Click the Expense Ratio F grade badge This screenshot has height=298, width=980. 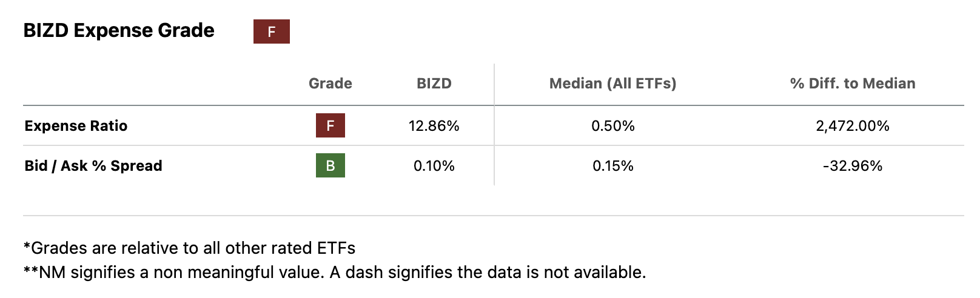point(330,125)
